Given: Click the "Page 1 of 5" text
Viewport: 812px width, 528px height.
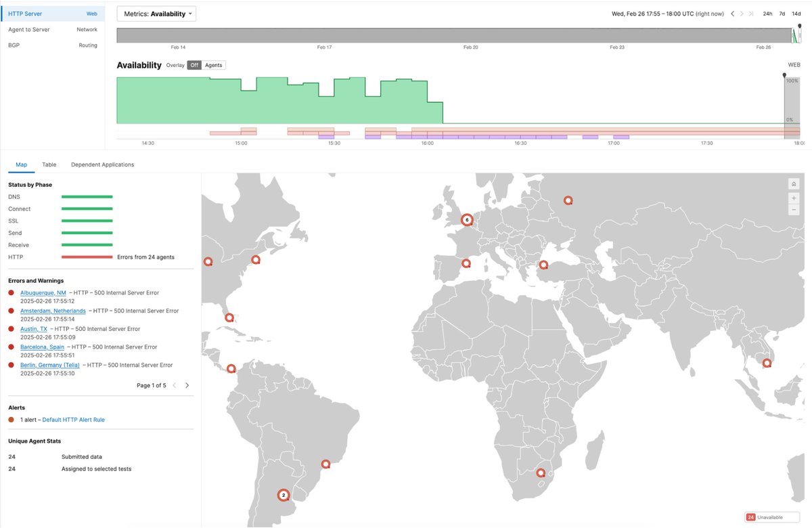Looking at the screenshot, I should 151,385.
